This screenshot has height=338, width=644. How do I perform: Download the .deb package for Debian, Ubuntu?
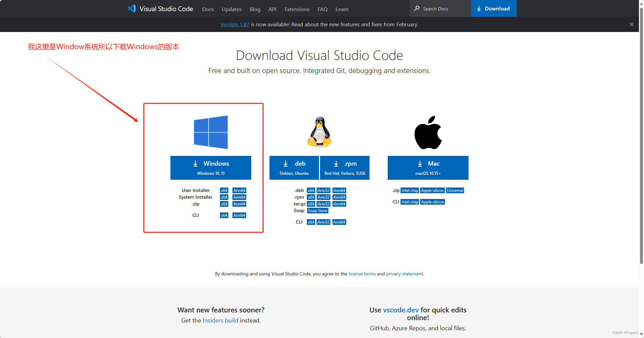tap(294, 168)
